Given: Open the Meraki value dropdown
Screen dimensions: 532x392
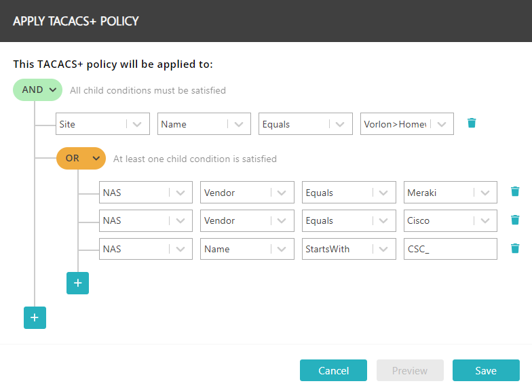Looking at the screenshot, I should pos(451,193).
